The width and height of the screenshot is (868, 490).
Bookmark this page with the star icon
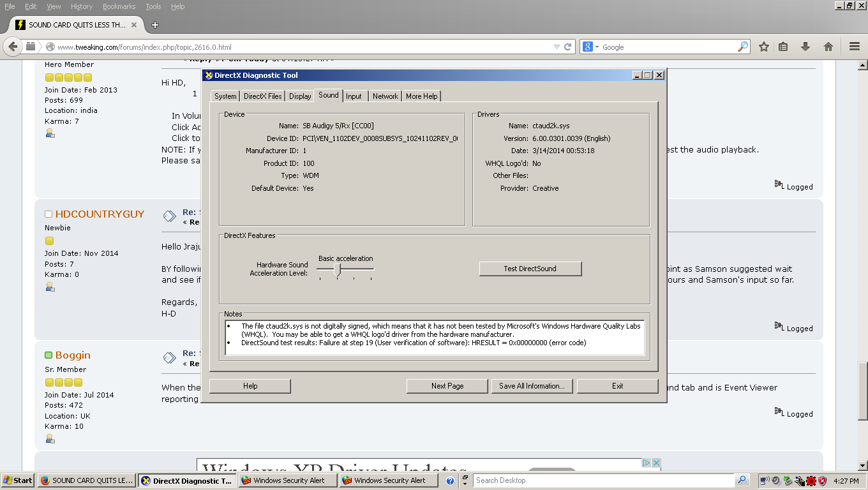(763, 47)
